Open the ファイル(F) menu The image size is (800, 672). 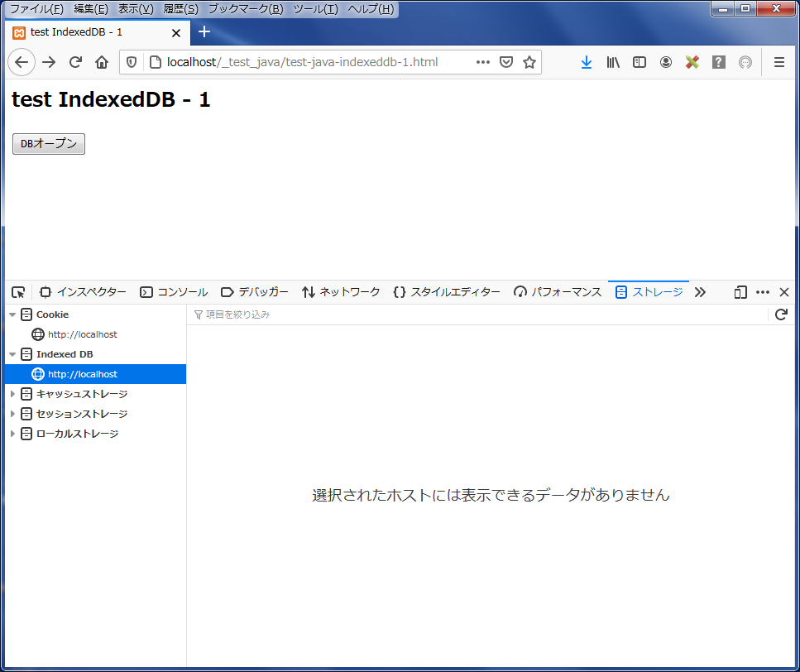(36, 9)
